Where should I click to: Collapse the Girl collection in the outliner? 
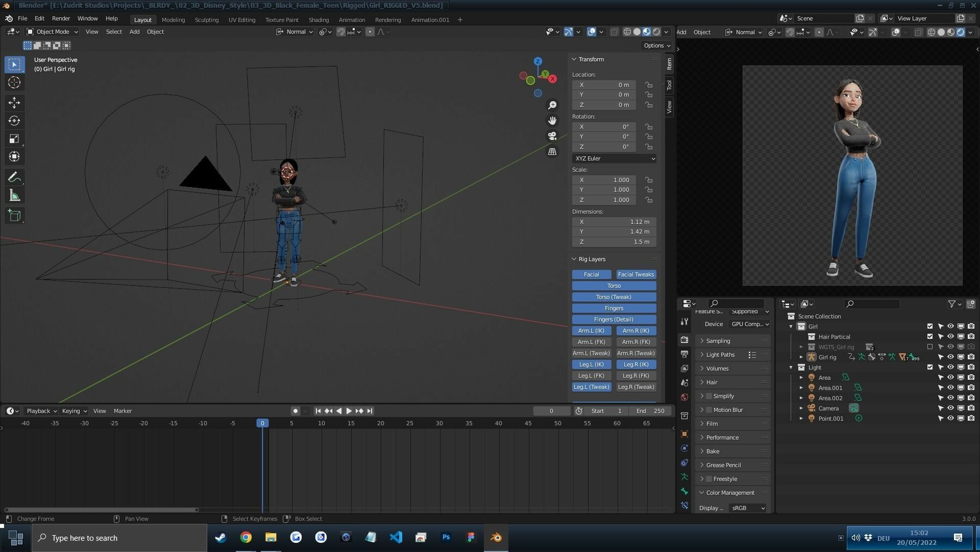pos(791,326)
